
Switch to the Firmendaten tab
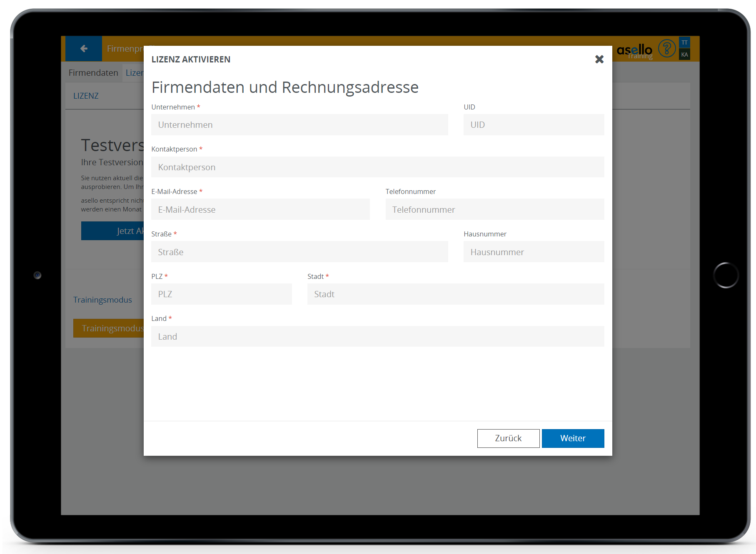93,73
